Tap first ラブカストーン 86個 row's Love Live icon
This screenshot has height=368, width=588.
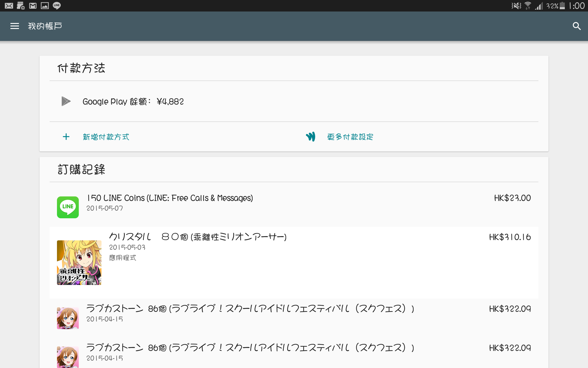[x=68, y=318]
